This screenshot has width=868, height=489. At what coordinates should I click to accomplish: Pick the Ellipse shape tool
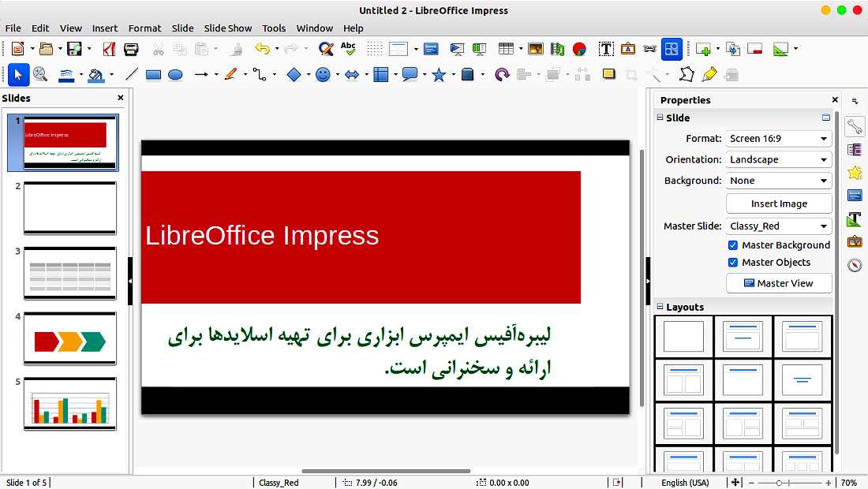tap(175, 75)
